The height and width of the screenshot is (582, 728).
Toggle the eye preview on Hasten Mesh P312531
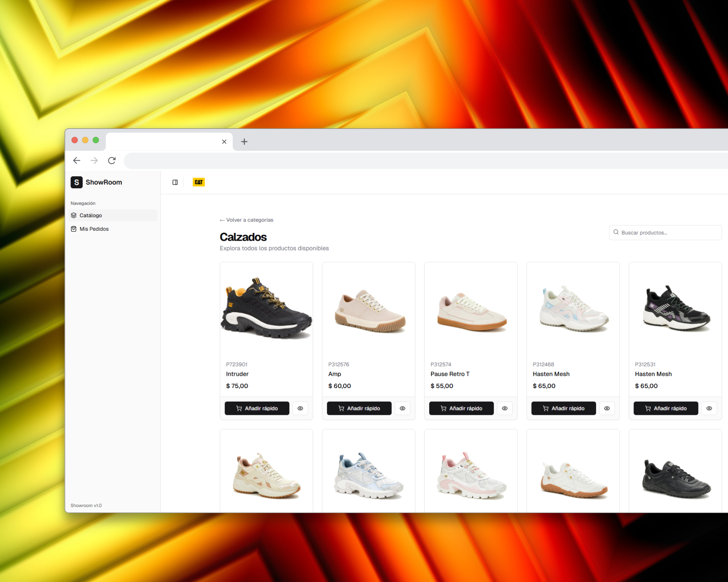pos(709,408)
